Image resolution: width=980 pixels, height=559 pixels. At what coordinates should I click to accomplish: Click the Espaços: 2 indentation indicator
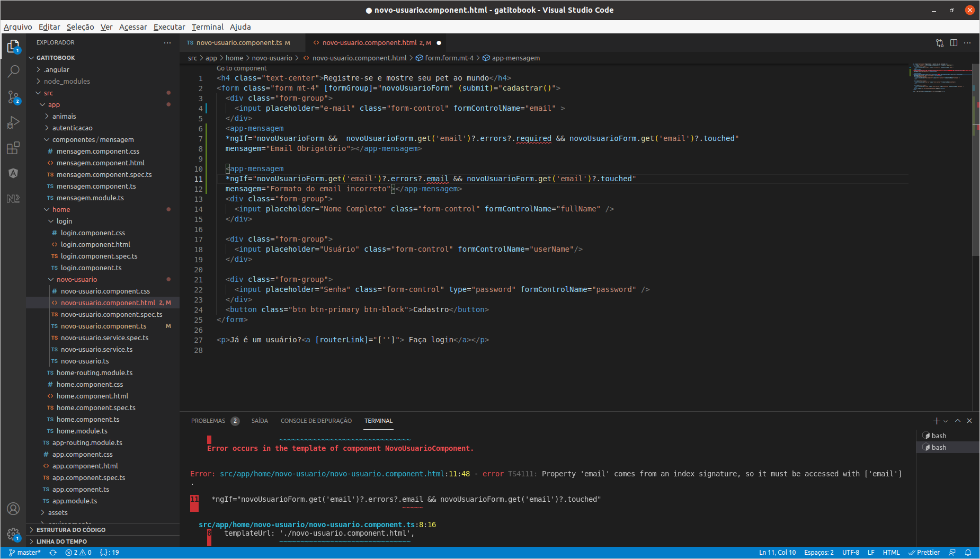(818, 552)
